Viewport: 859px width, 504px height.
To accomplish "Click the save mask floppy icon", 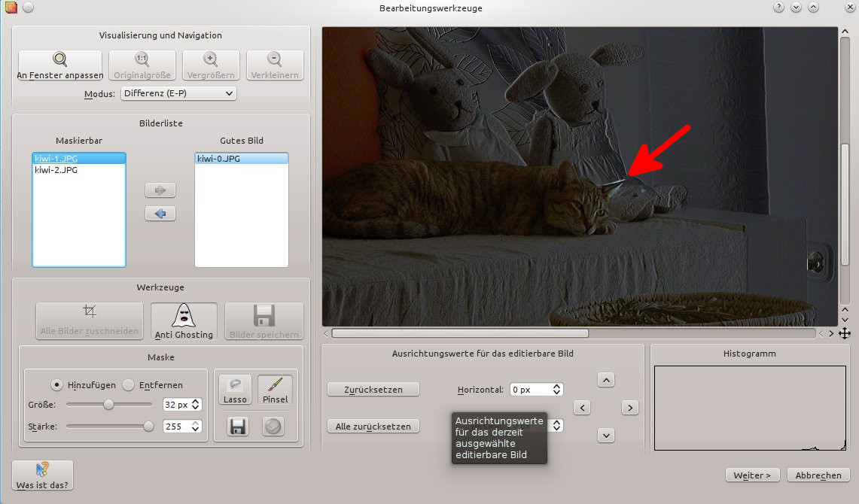I will click(x=238, y=427).
